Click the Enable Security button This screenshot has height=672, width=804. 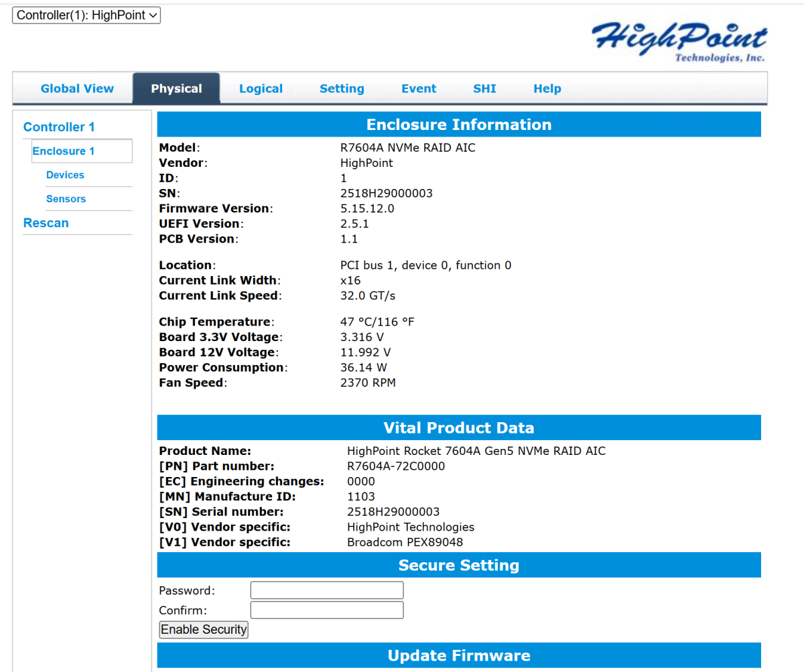coord(203,629)
